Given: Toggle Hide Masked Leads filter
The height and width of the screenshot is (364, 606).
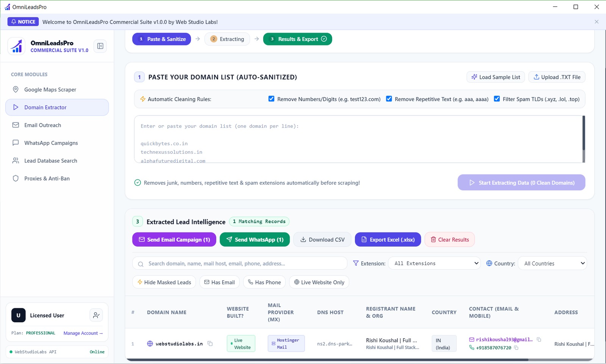Looking at the screenshot, I should pos(164,282).
